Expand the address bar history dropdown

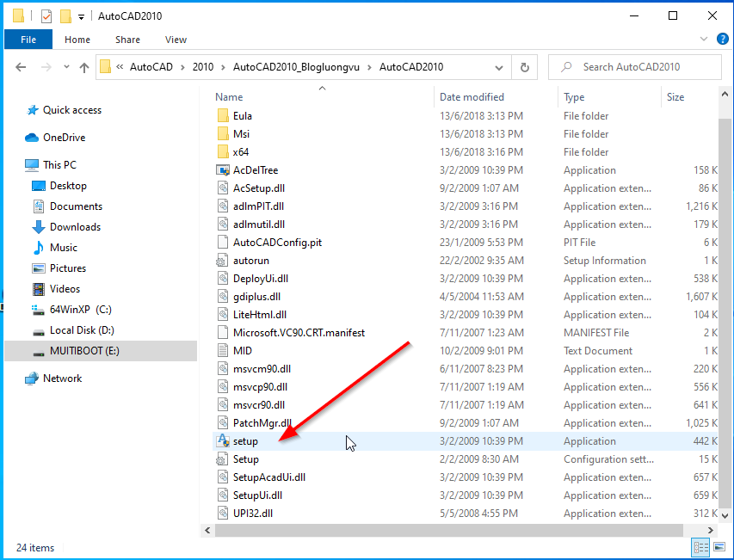(x=500, y=67)
